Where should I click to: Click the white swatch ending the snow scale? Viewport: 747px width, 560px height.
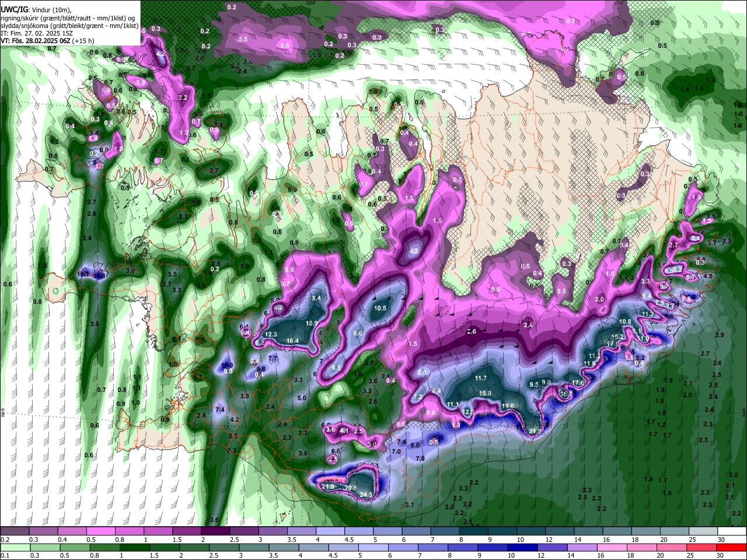(731, 531)
